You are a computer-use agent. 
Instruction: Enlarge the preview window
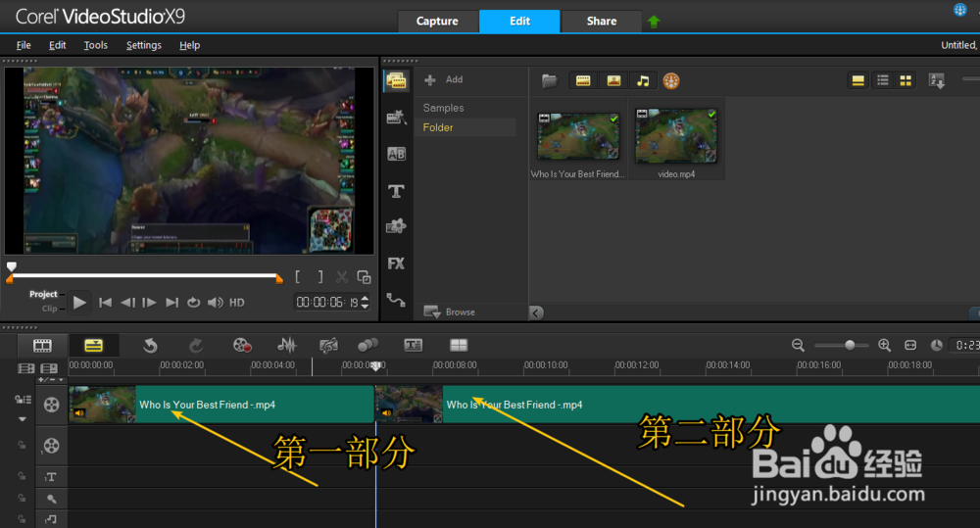(x=364, y=277)
